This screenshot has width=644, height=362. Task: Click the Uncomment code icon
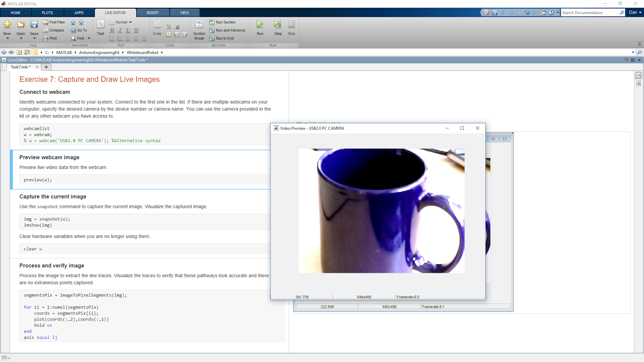pos(177,26)
